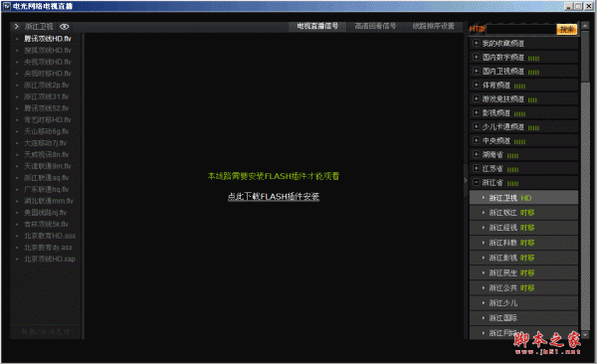Select the 浙江少儿 channel
Image resolution: width=597 pixels, height=364 pixels.
(524, 303)
